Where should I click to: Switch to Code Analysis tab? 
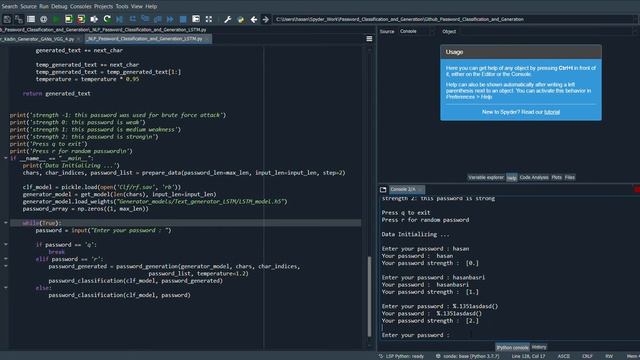(534, 177)
